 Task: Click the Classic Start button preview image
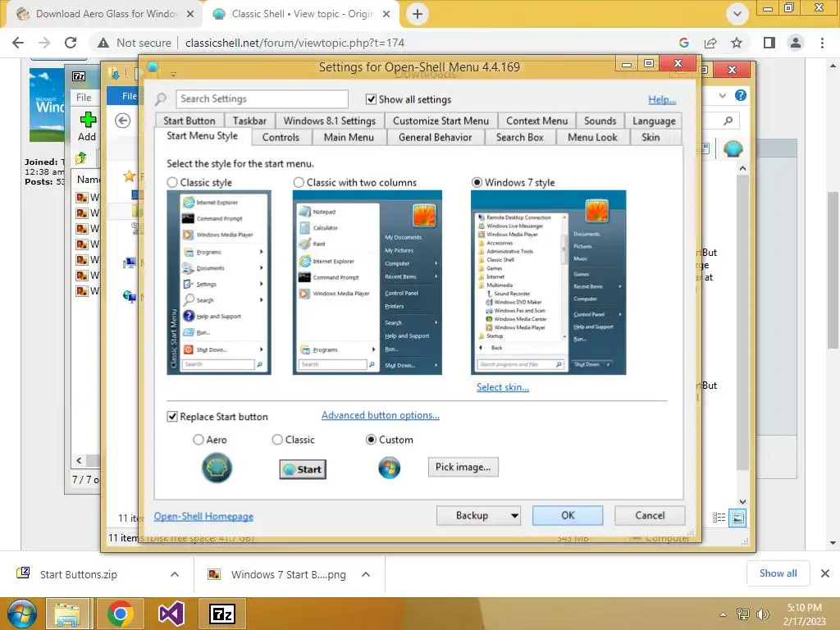coord(303,469)
